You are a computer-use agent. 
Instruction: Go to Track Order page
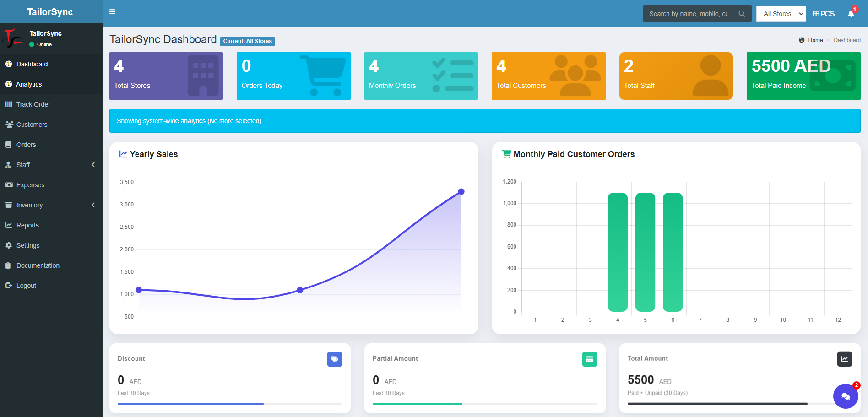51,104
